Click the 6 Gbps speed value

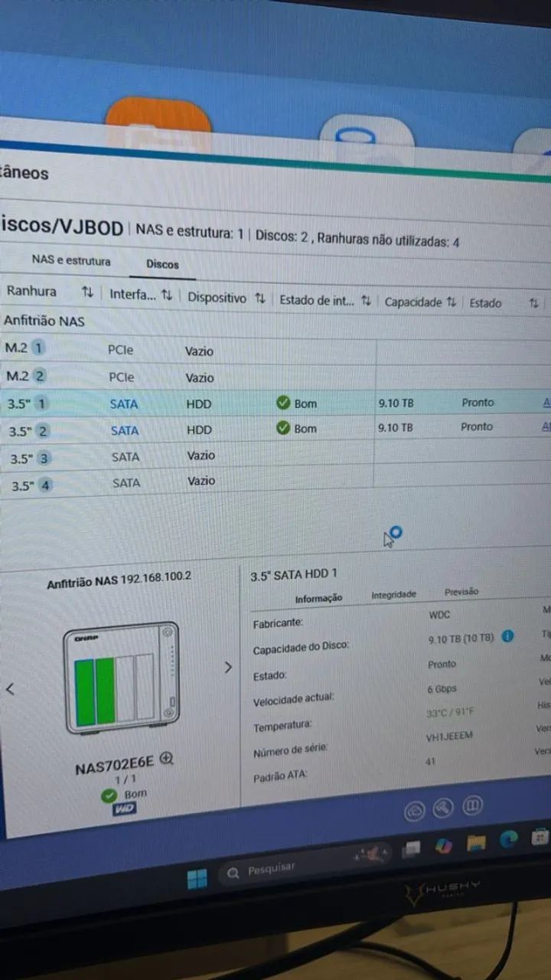pyautogui.click(x=442, y=689)
